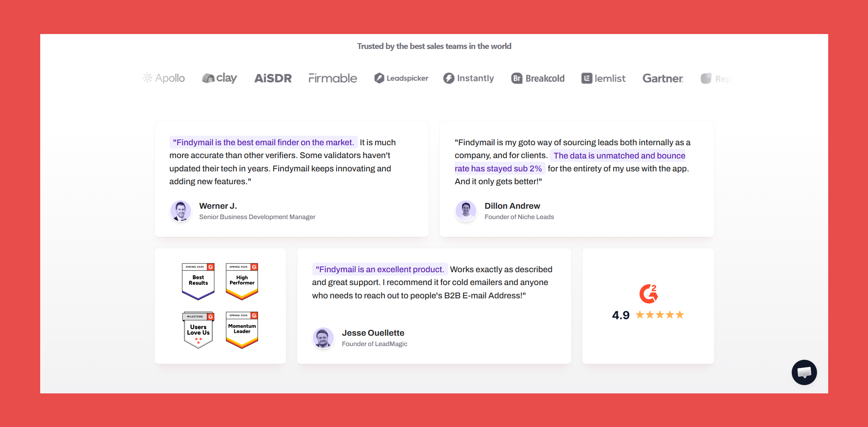
Task: Click the Leadspicker logo
Action: click(x=401, y=78)
